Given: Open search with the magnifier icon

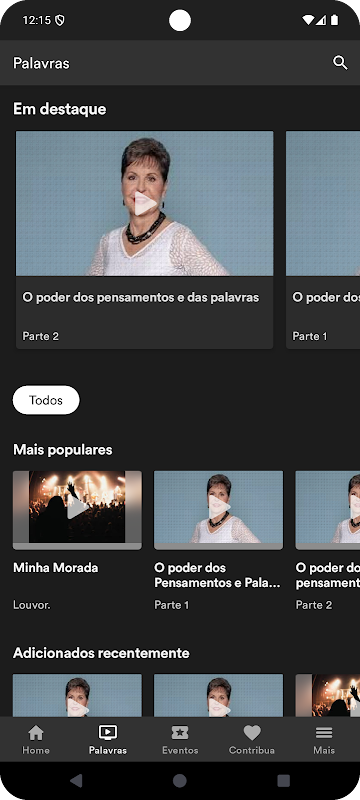Looking at the screenshot, I should 340,63.
